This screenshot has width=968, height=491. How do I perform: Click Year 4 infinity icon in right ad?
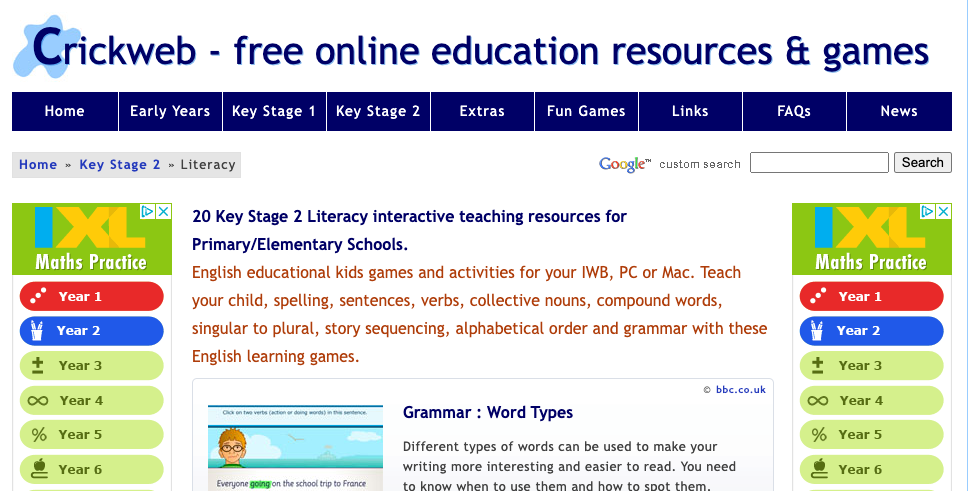click(x=818, y=401)
